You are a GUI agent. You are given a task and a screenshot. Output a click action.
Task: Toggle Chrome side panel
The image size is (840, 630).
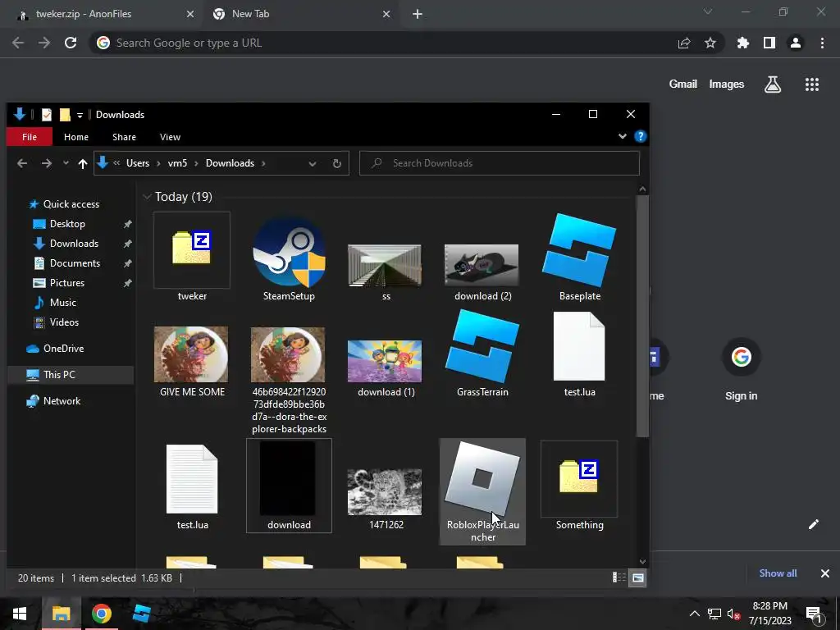click(x=769, y=43)
